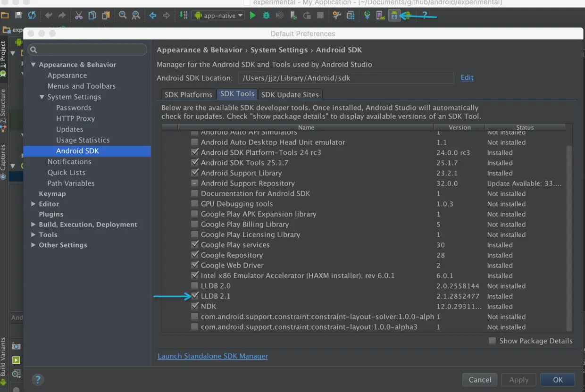Click the Find magnifier icon
585x392 pixels.
pos(123,16)
